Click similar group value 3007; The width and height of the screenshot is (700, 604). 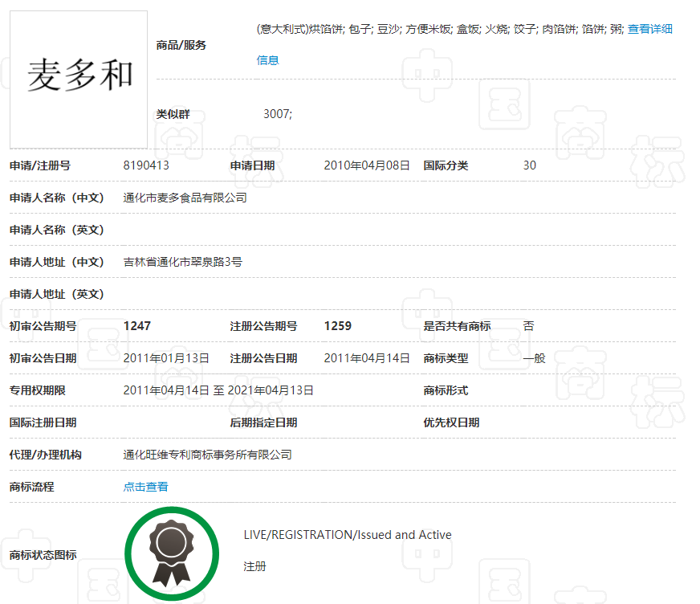click(x=277, y=114)
